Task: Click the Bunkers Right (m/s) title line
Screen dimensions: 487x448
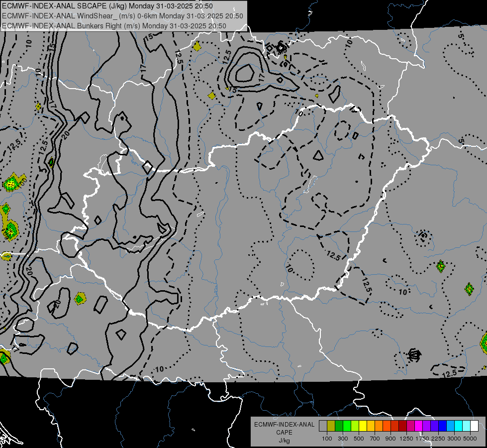Action: [x=114, y=26]
